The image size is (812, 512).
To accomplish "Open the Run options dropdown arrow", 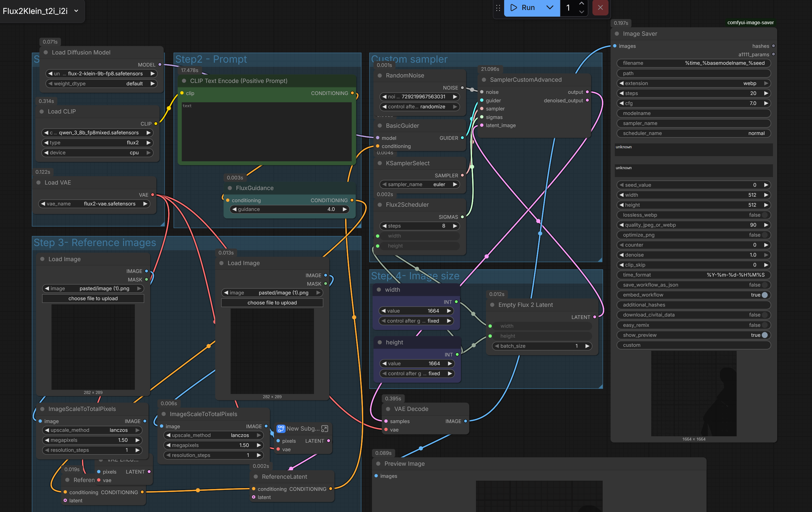I will tap(550, 8).
